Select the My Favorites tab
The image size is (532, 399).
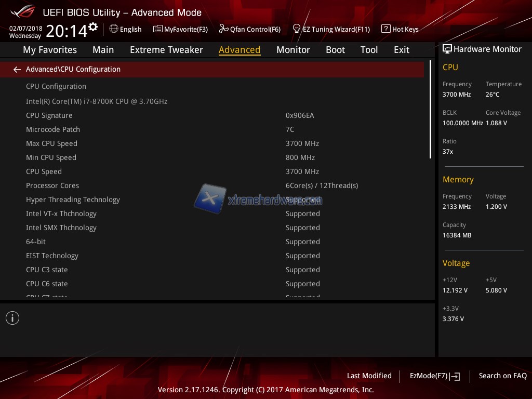[x=50, y=50]
